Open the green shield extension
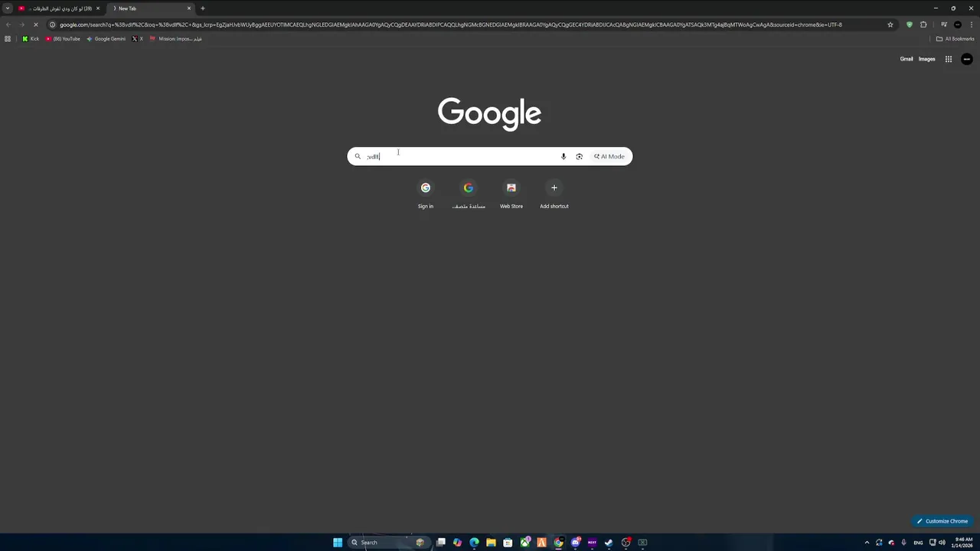The image size is (980, 551). tap(910, 24)
